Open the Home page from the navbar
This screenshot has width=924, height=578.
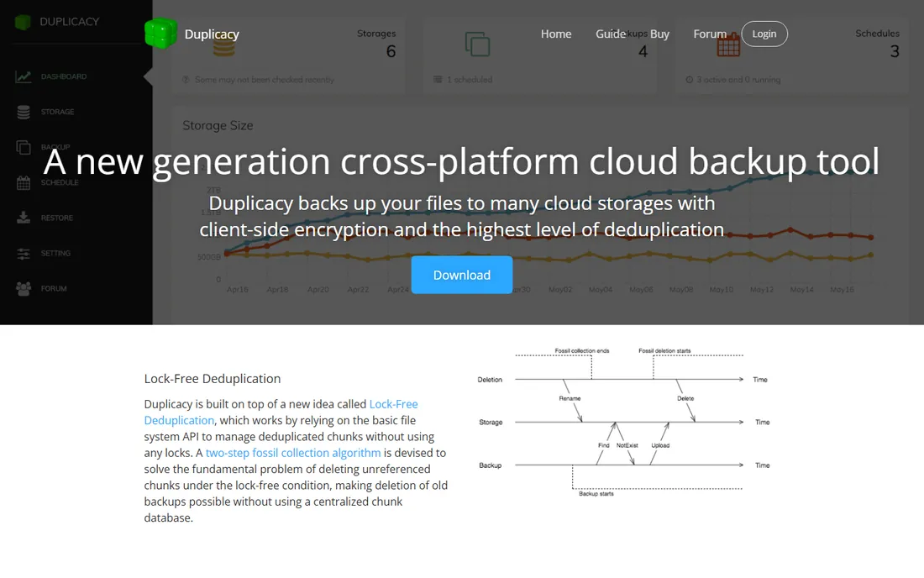(556, 34)
